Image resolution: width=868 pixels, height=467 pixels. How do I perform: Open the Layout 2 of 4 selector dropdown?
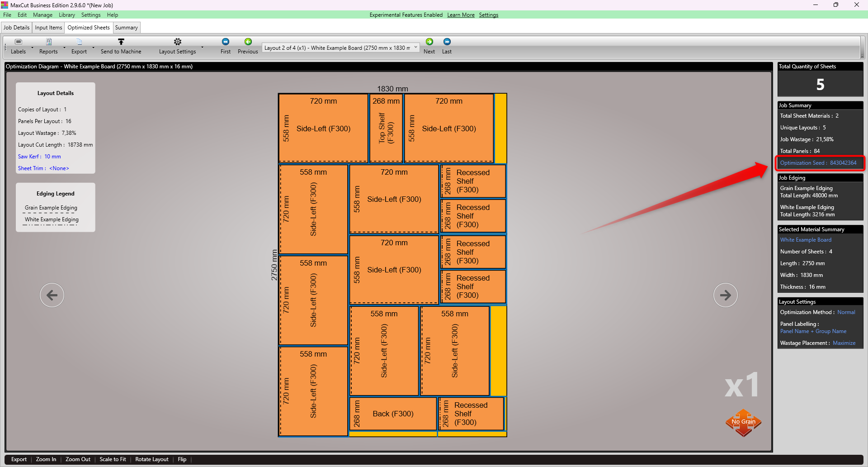coord(340,48)
